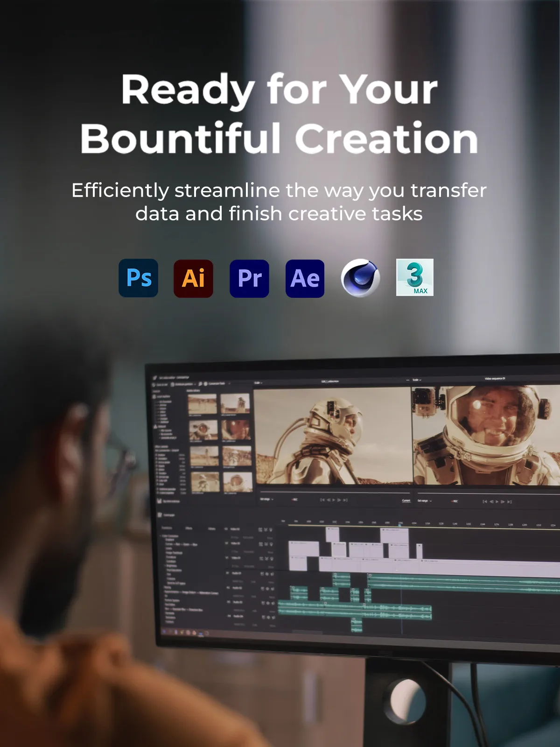560x747 pixels.
Task: Select the 3ds Max icon
Action: [415, 277]
